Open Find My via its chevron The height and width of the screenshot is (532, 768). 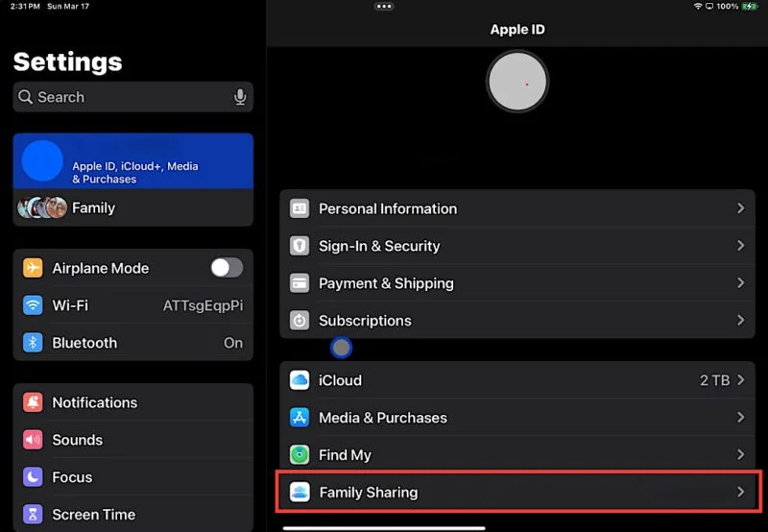pyautogui.click(x=740, y=454)
